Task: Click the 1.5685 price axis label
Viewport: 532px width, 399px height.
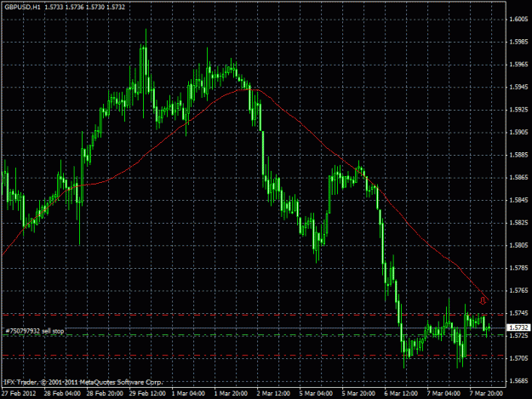Action: (518, 381)
